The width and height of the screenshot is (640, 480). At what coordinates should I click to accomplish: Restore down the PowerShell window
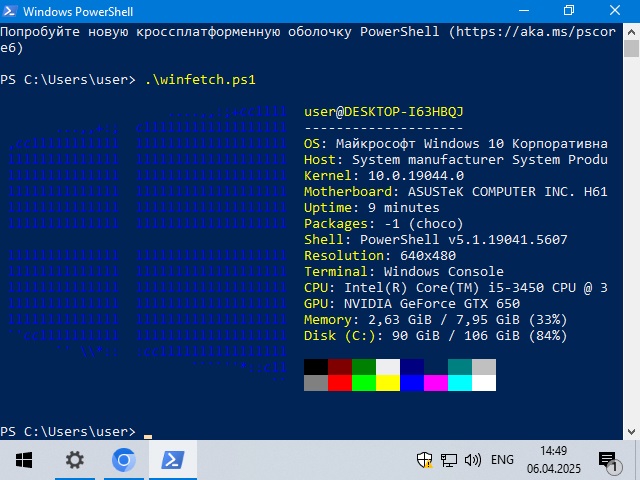(x=569, y=11)
